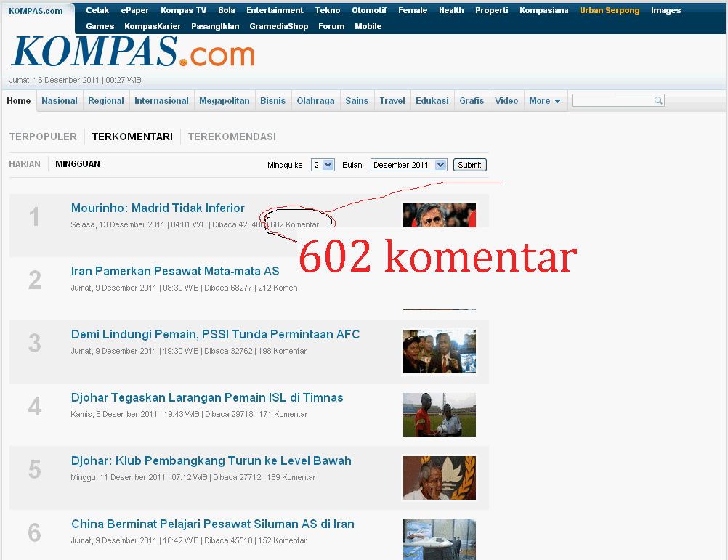Open the Home navigation tab

pyautogui.click(x=19, y=101)
